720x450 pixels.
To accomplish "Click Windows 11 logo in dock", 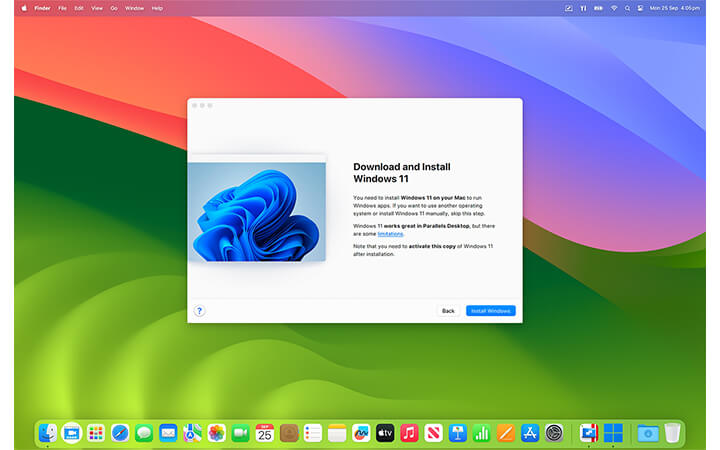I will click(613, 433).
